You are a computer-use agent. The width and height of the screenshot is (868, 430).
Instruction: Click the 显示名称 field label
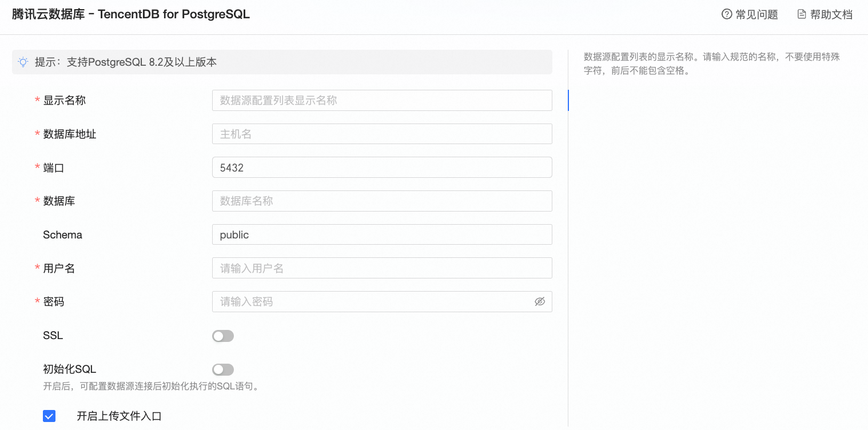coord(64,100)
